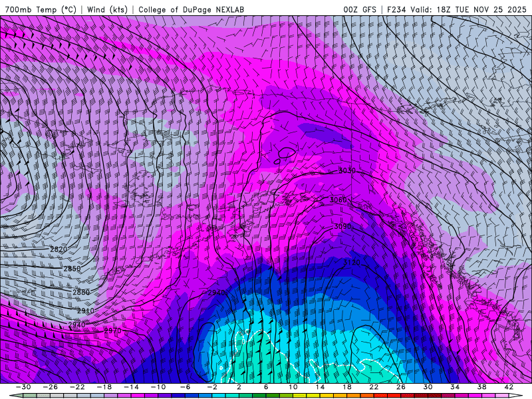Image resolution: width=532 pixels, height=399 pixels.
Task: Select the 18 colorbar tick label
Action: [346, 387]
